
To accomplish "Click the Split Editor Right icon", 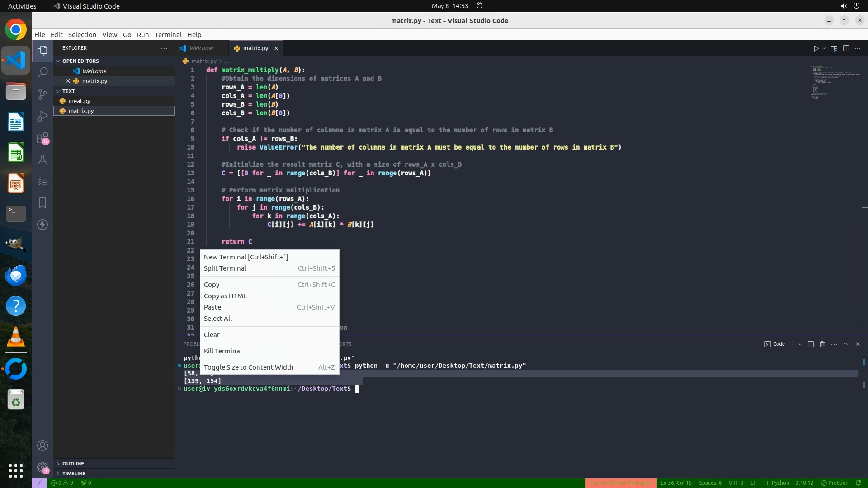I will (x=846, y=48).
